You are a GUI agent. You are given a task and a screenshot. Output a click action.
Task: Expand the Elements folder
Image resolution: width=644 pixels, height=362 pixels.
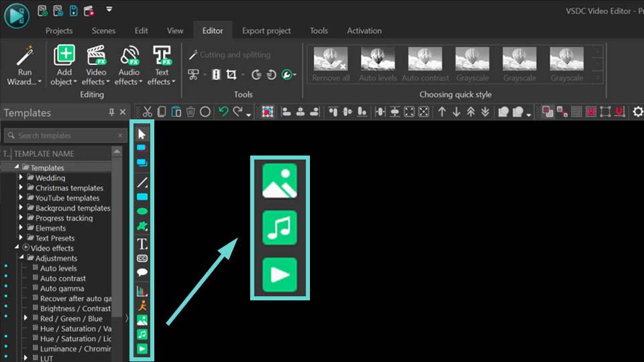pyautogui.click(x=21, y=227)
